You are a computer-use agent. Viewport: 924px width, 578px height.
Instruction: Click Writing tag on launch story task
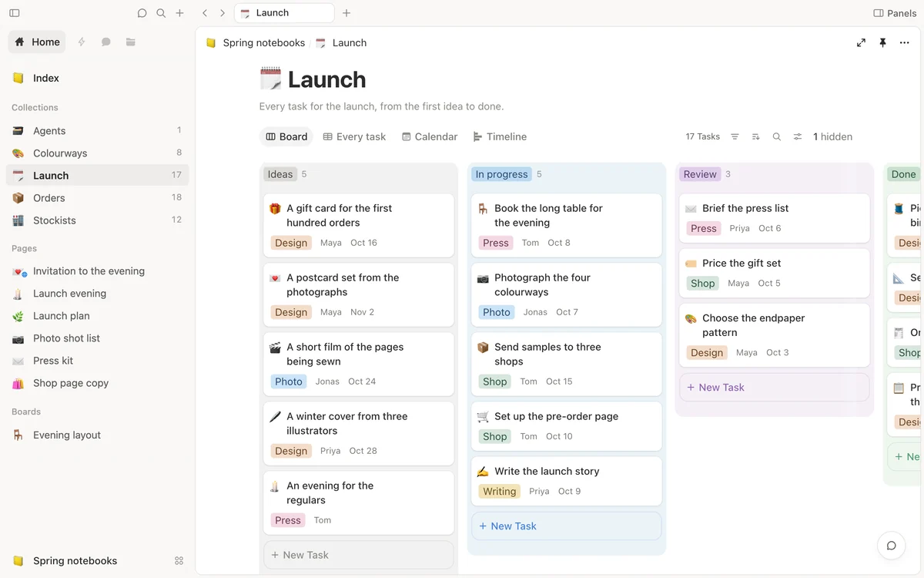tap(500, 491)
